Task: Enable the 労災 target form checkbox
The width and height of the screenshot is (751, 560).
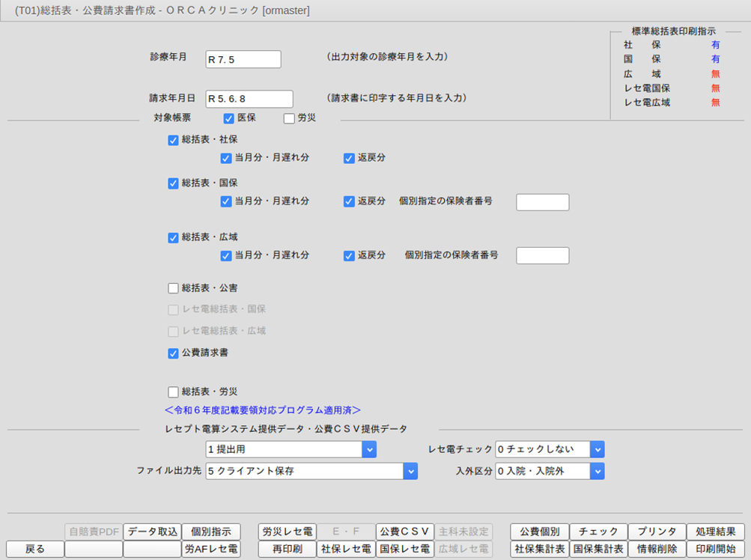Action: [x=289, y=118]
